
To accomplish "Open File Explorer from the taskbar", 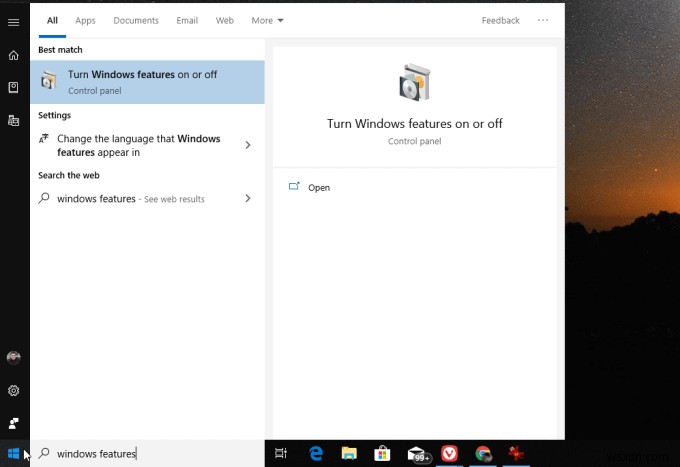I will point(349,454).
